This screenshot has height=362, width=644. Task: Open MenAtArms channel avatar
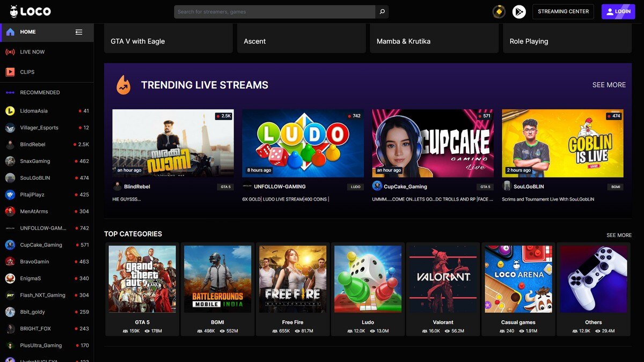click(x=10, y=211)
